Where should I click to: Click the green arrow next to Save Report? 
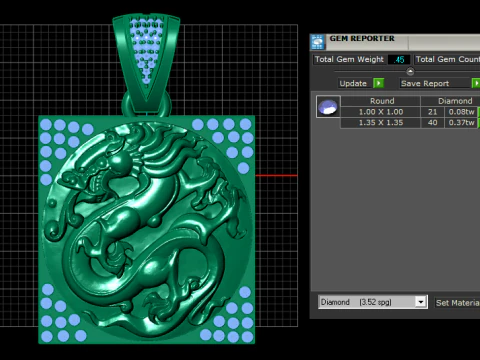[476, 83]
